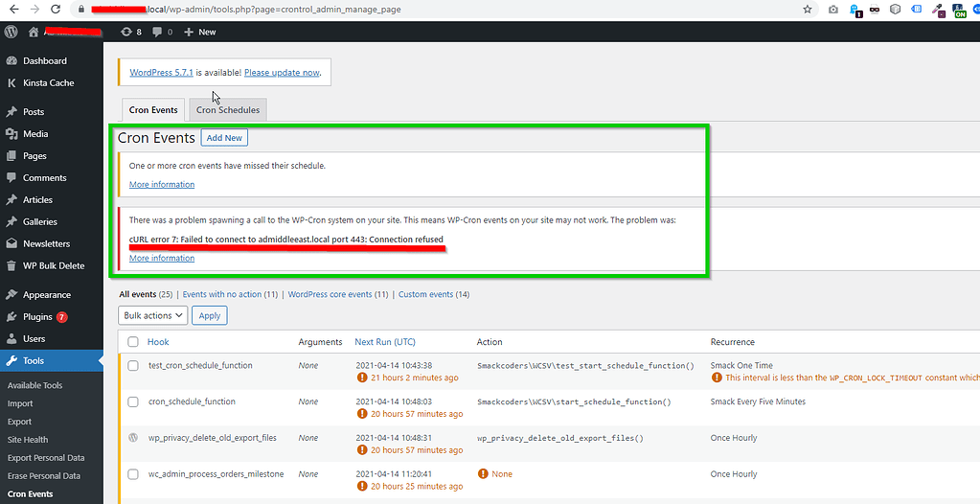
Task: Click Apply bulk action button
Action: 210,315
